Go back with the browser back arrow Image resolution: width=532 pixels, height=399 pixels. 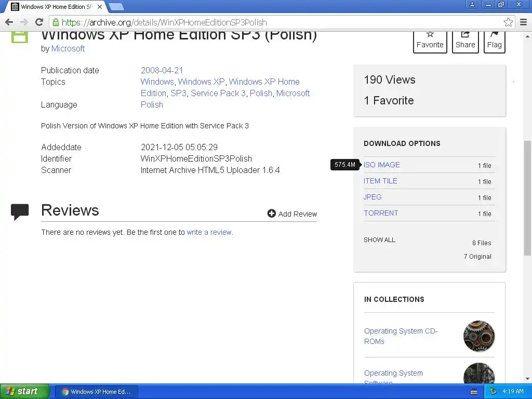pos(9,22)
